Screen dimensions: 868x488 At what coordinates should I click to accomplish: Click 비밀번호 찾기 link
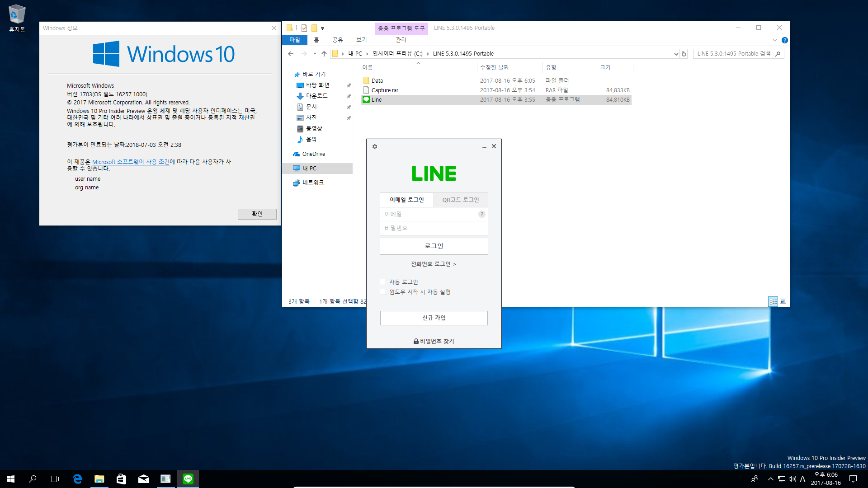[x=434, y=341]
